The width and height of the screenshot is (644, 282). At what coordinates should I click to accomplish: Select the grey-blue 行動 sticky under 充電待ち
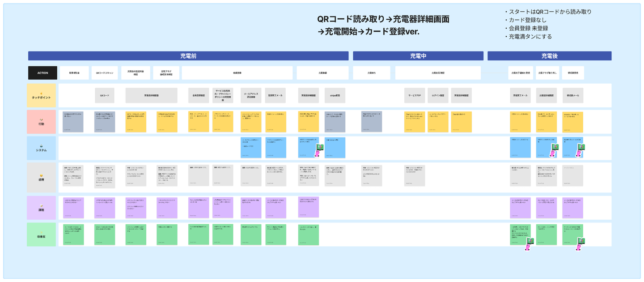tap(372, 122)
